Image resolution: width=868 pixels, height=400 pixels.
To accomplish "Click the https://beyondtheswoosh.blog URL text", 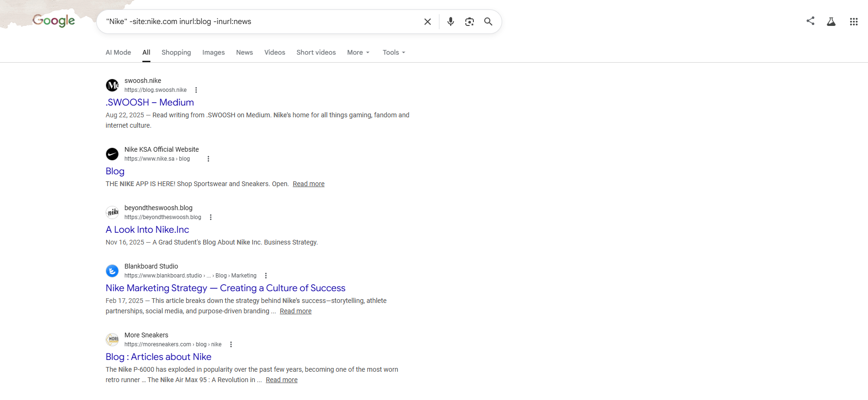I will [163, 217].
